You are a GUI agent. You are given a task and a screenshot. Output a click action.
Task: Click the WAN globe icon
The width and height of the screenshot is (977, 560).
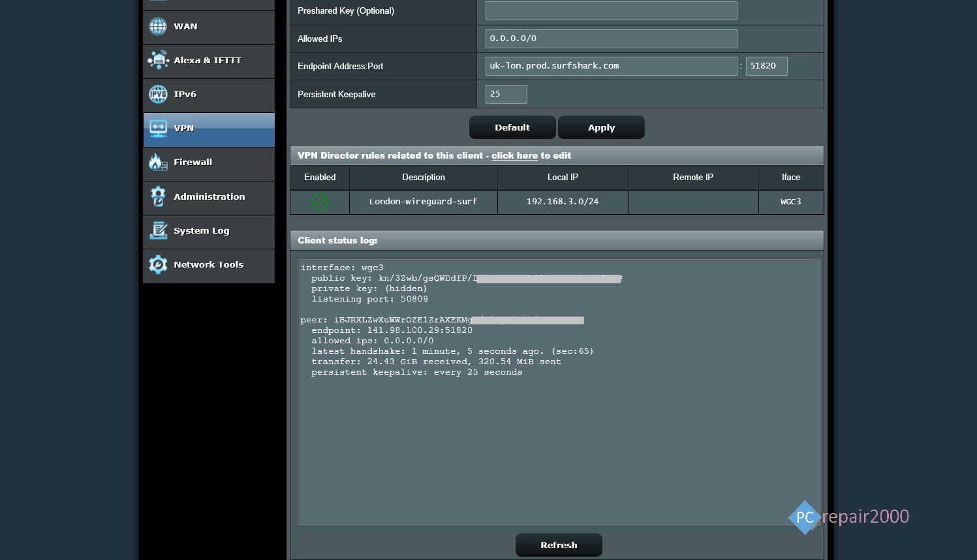click(x=158, y=26)
